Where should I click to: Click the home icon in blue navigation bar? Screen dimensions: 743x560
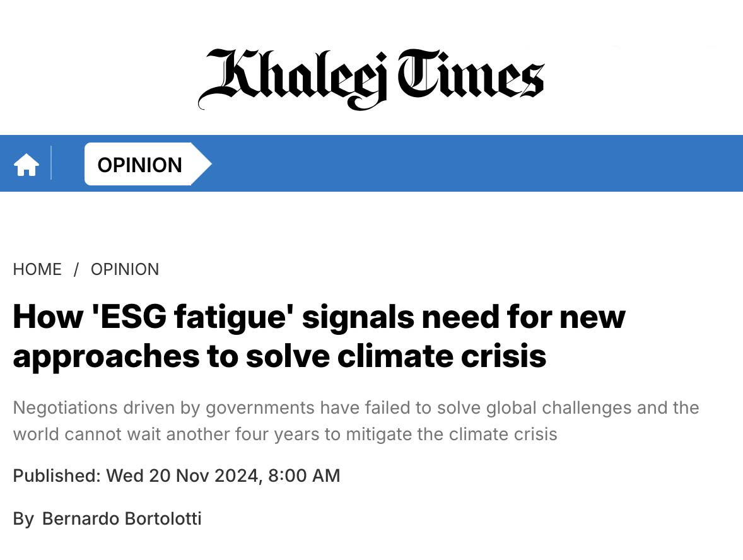pos(26,165)
